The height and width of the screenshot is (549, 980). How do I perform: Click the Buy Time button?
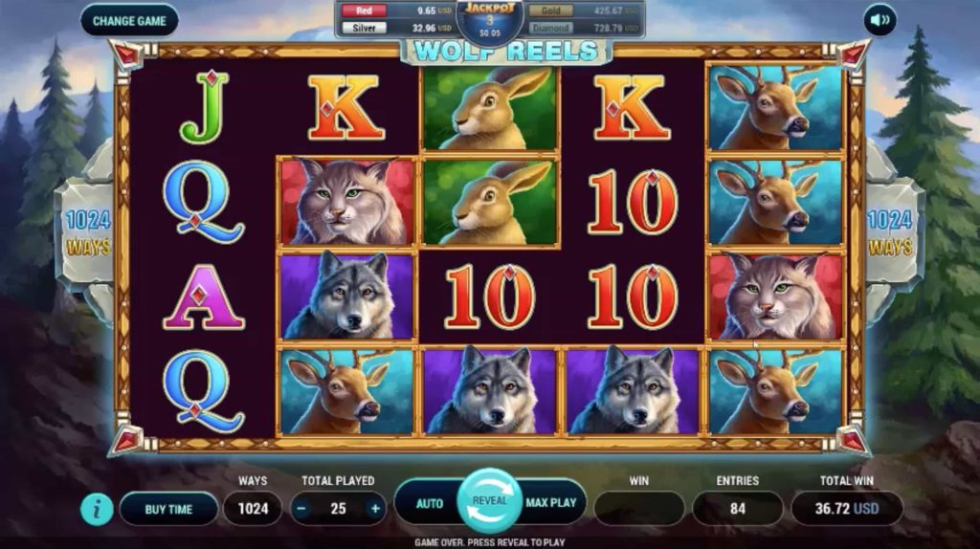tap(168, 509)
